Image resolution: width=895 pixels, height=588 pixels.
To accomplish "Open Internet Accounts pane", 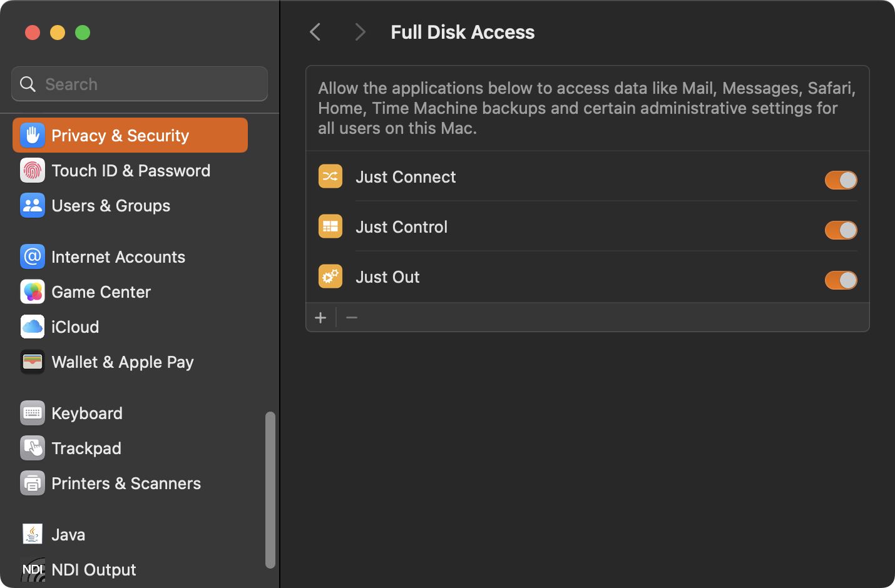I will tap(130, 256).
